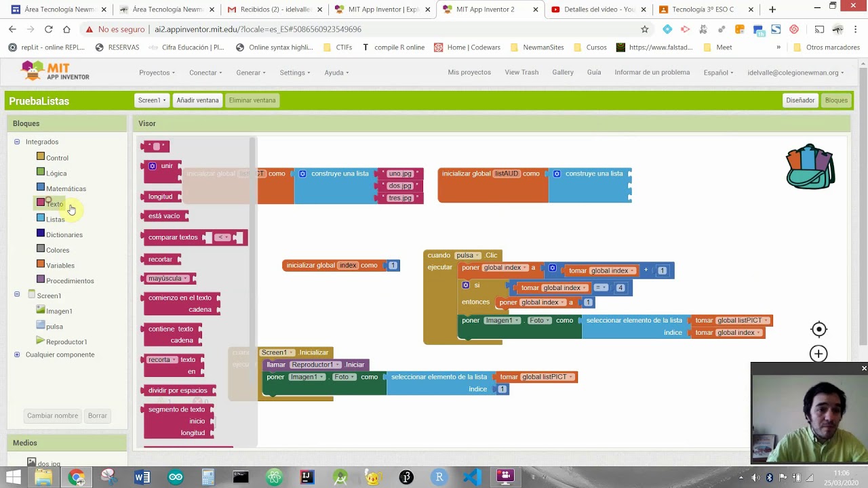Open the Screen1 window dropdown

click(x=152, y=100)
